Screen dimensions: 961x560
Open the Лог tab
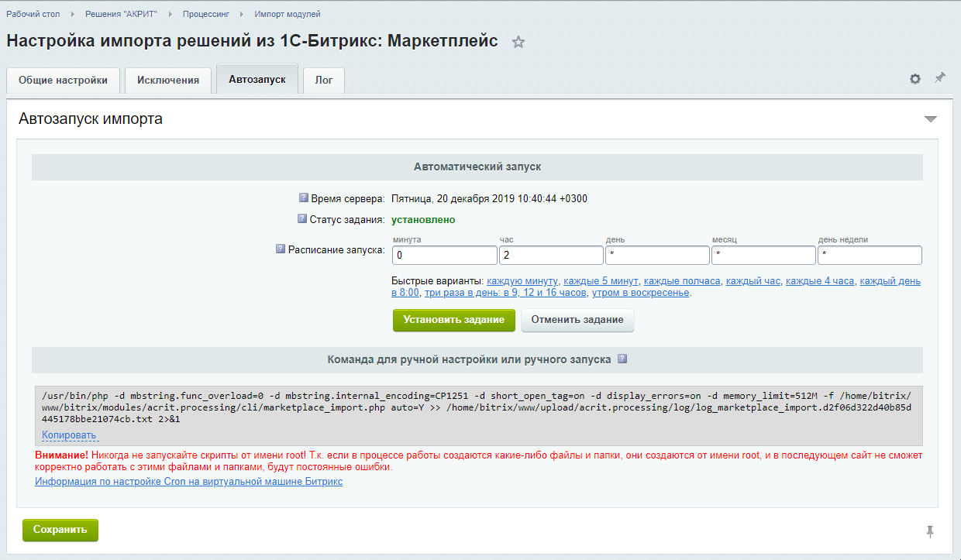click(x=324, y=81)
